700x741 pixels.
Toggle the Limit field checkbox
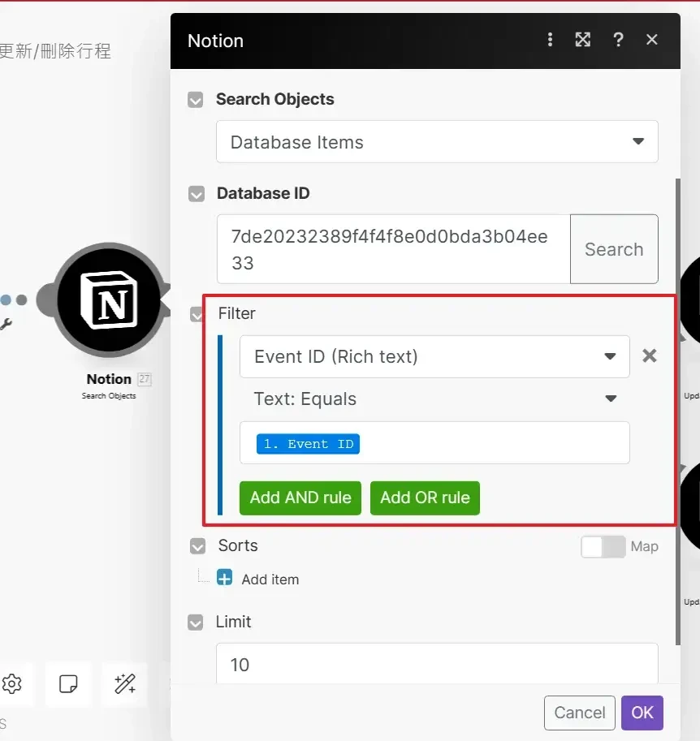196,623
